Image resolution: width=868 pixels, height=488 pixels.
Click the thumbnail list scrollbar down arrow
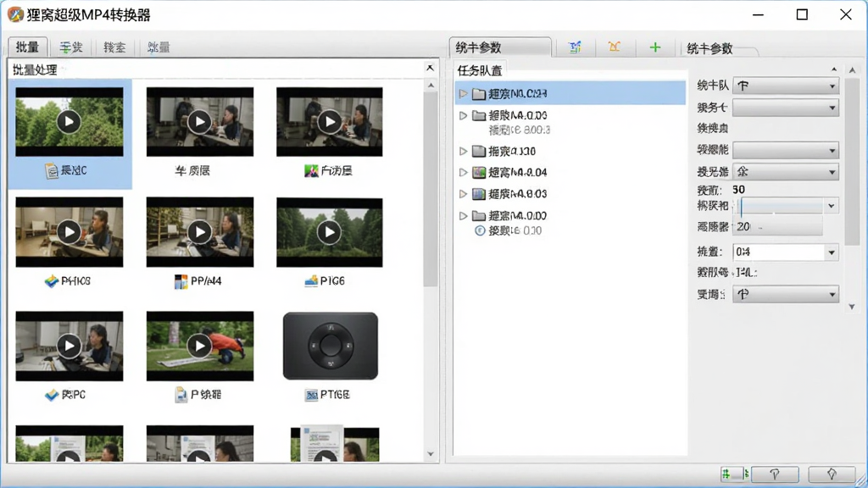click(431, 454)
